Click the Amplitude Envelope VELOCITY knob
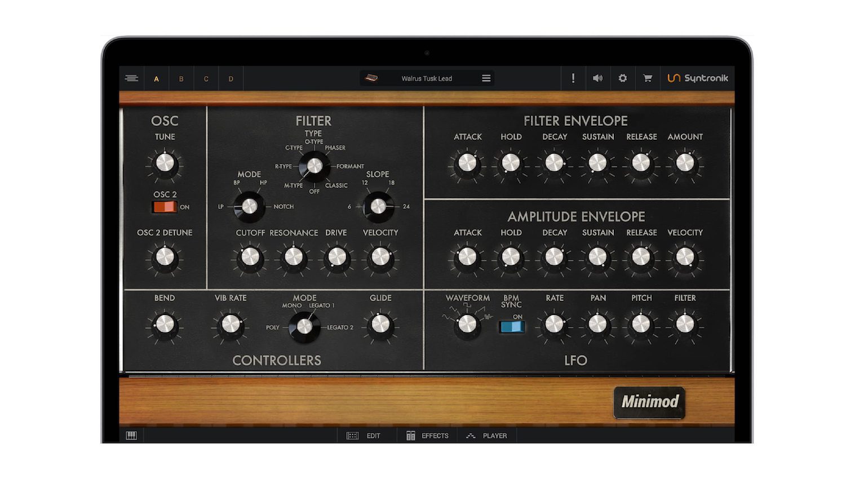 685,257
